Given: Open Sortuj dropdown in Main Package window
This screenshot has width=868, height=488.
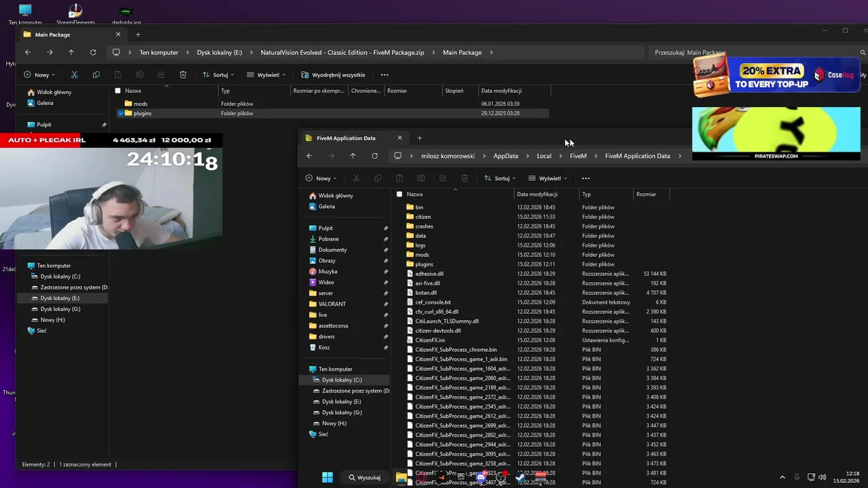Looking at the screenshot, I should coord(218,75).
